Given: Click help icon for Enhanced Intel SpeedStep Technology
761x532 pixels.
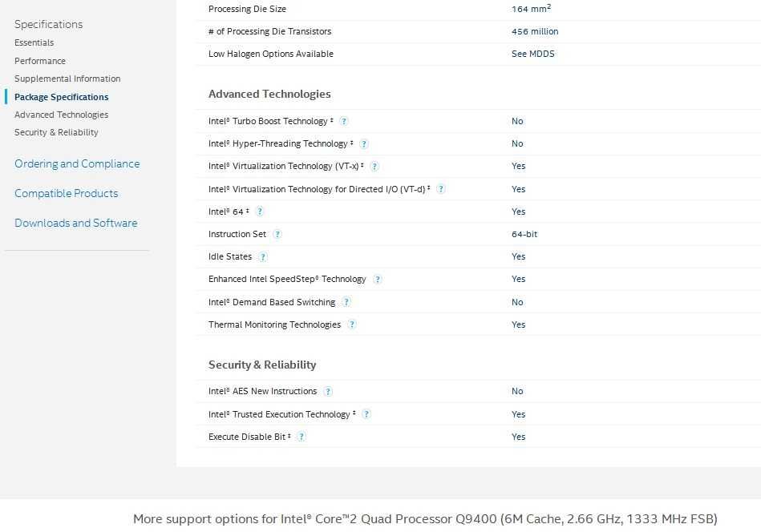Looking at the screenshot, I should pyautogui.click(x=378, y=280).
